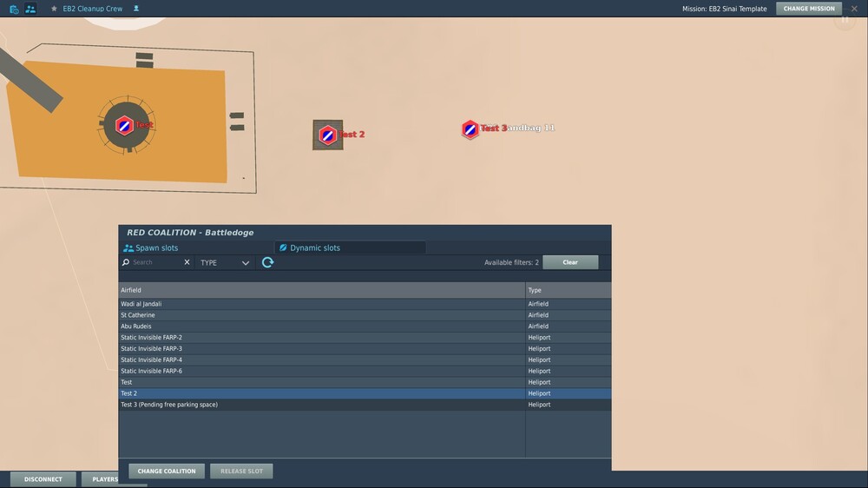The image size is (868, 488).
Task: Select the St Catherine row
Action: [365, 314]
